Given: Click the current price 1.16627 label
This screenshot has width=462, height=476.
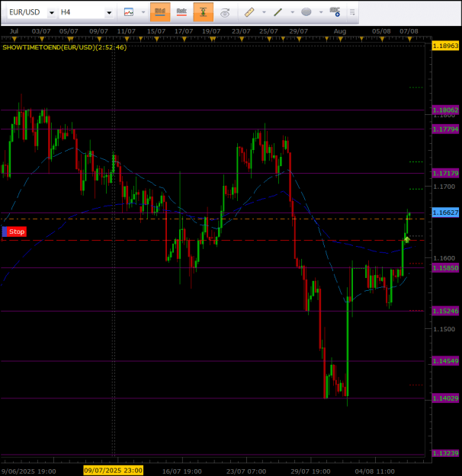Looking at the screenshot, I should click(445, 212).
